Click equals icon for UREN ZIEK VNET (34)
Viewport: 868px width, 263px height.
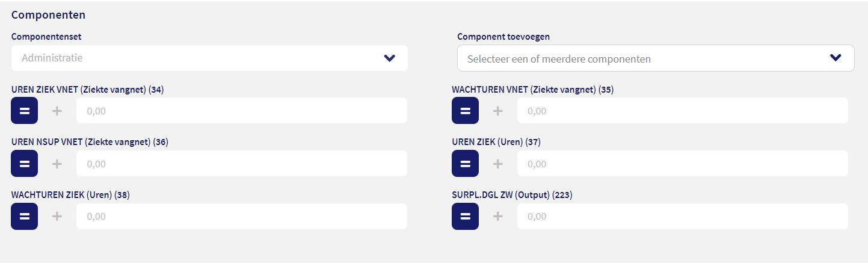[x=25, y=111]
